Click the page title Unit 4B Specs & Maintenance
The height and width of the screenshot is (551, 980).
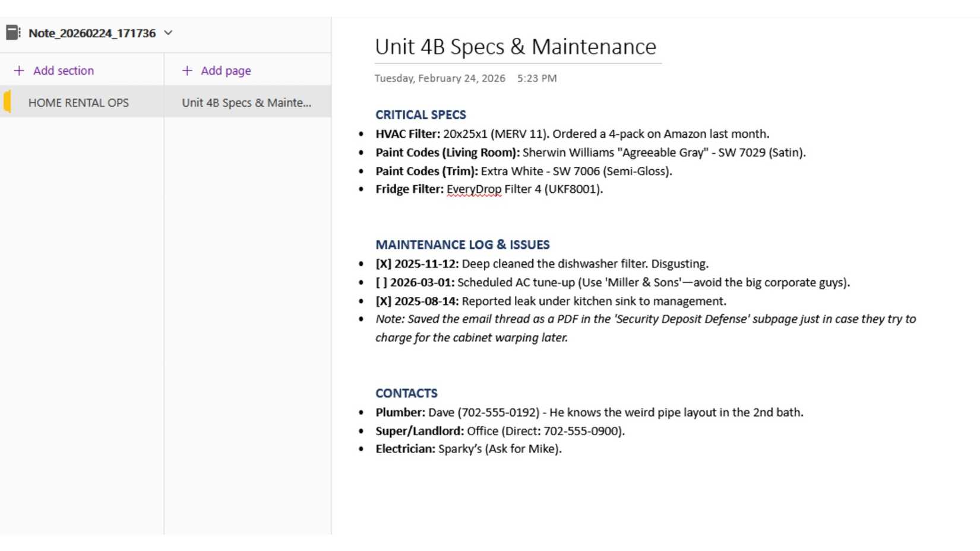pos(516,47)
